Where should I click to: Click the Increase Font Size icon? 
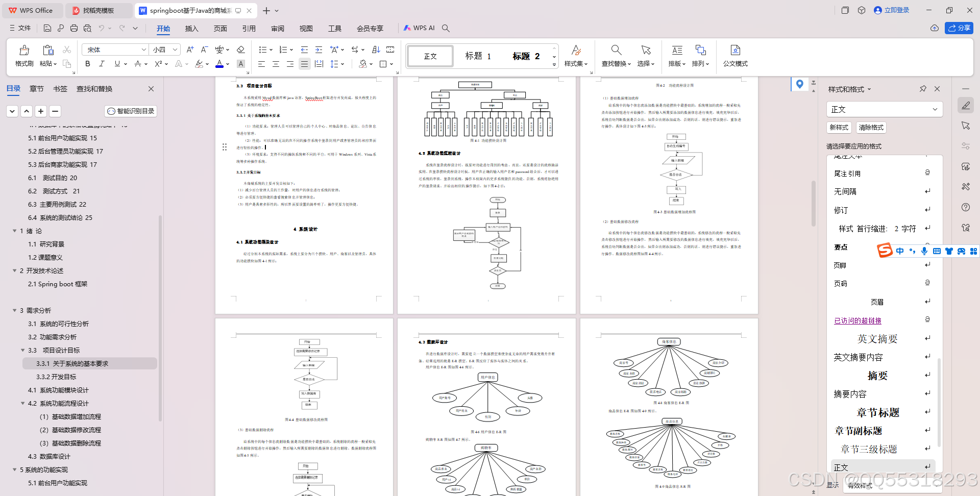coord(190,49)
